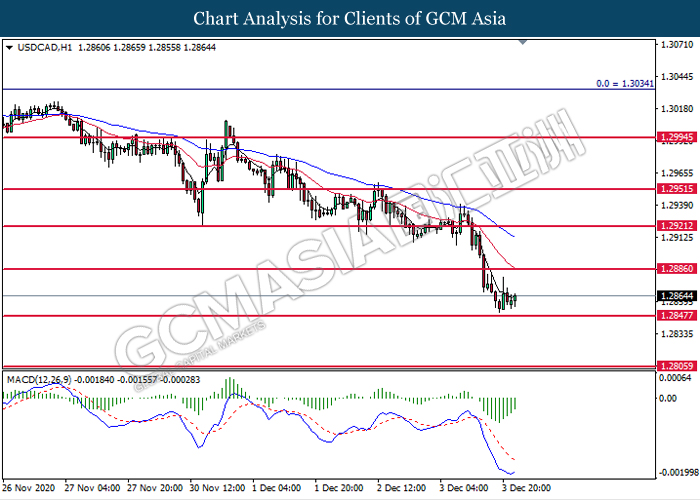Select the chart shift triangle marker
This screenshot has height=500, width=700.
tap(523, 42)
